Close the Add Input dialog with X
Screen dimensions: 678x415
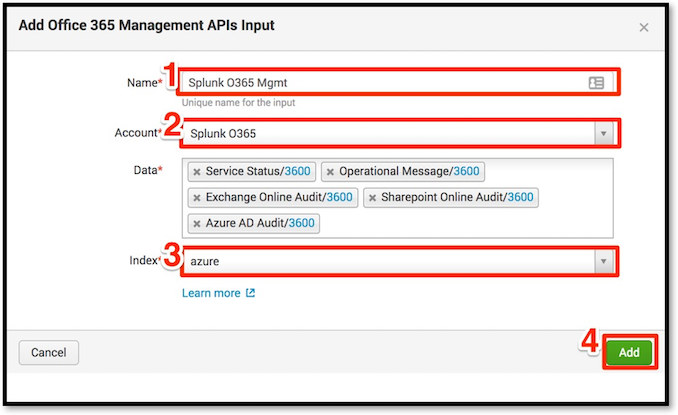[644, 28]
